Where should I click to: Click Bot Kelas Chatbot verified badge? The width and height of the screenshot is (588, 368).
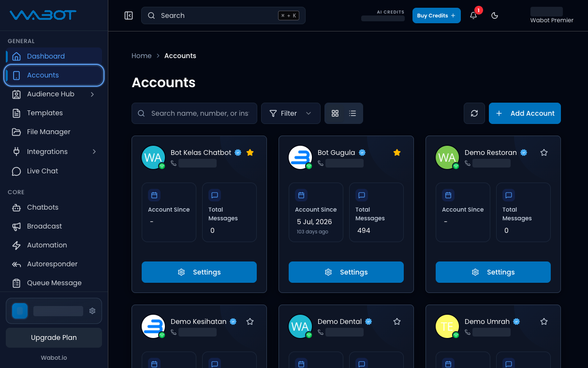tap(238, 153)
